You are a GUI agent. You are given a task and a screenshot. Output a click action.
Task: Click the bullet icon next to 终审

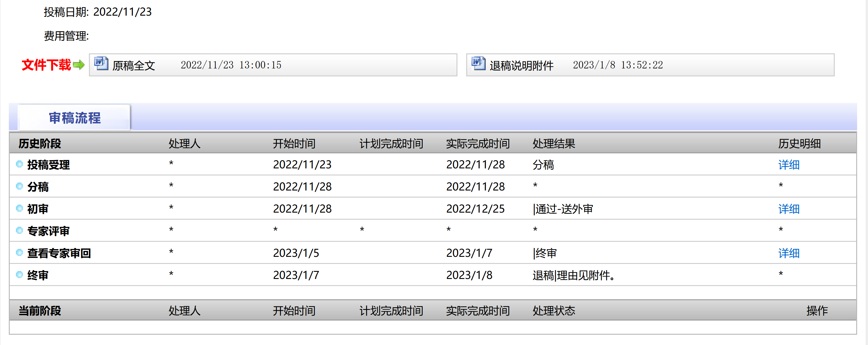coord(19,275)
